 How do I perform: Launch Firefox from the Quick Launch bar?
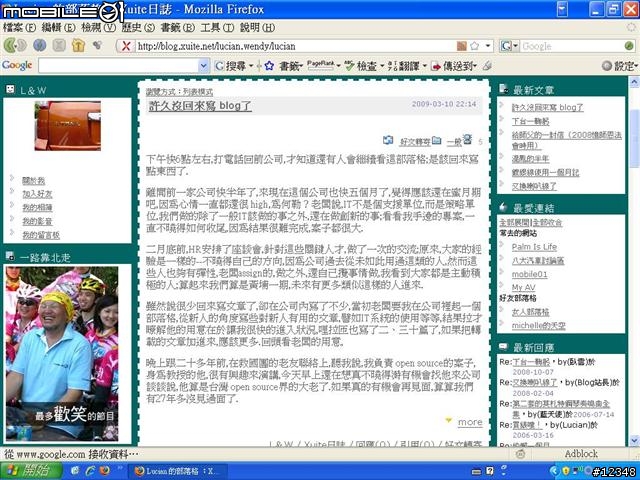coord(104,471)
